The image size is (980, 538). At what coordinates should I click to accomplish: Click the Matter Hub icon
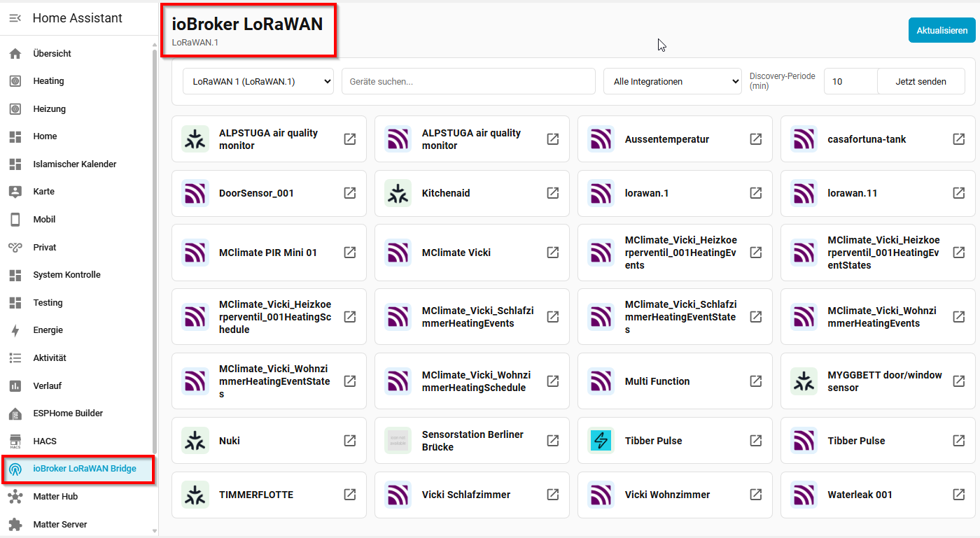(15, 497)
